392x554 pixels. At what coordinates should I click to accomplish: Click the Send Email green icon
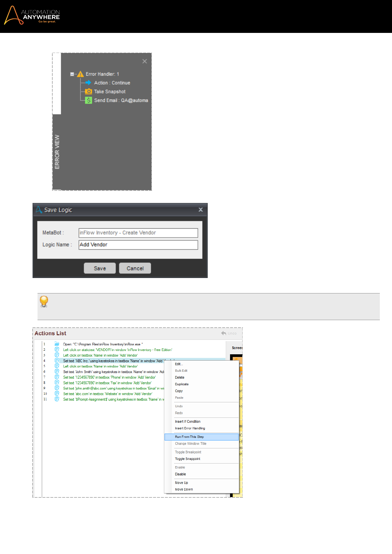[89, 100]
